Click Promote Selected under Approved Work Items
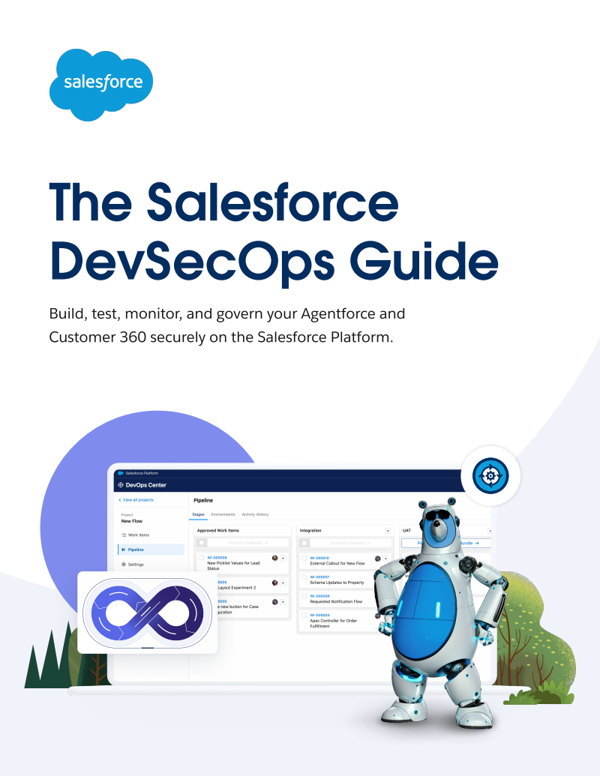Screen dimensions: 600x776 point(248,543)
